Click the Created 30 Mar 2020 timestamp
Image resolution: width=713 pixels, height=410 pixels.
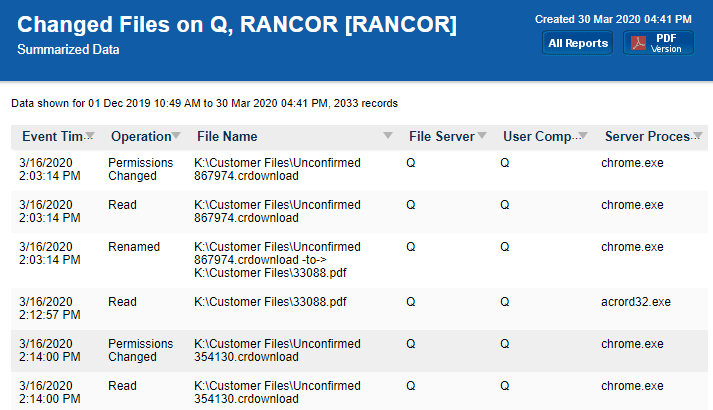click(x=613, y=19)
